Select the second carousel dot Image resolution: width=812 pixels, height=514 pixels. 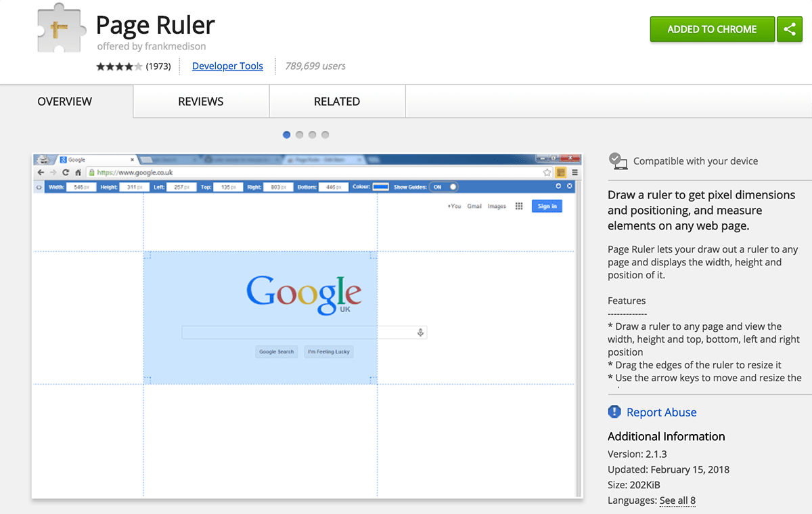coord(299,135)
